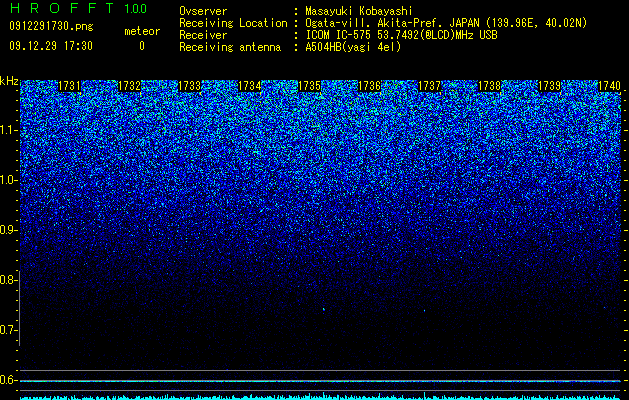
Task: Click the 1731 time marker label
Action: 69,86
